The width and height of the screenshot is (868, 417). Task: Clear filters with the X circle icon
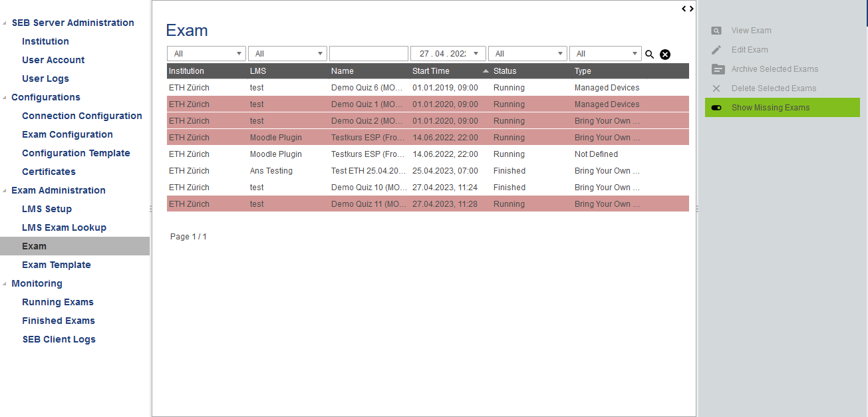(664, 55)
